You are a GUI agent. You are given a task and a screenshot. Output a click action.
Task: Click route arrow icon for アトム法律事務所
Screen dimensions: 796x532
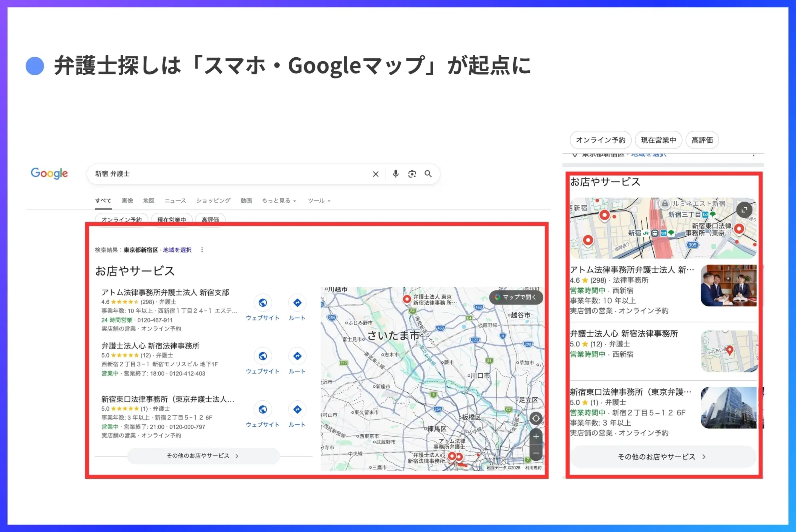click(297, 303)
